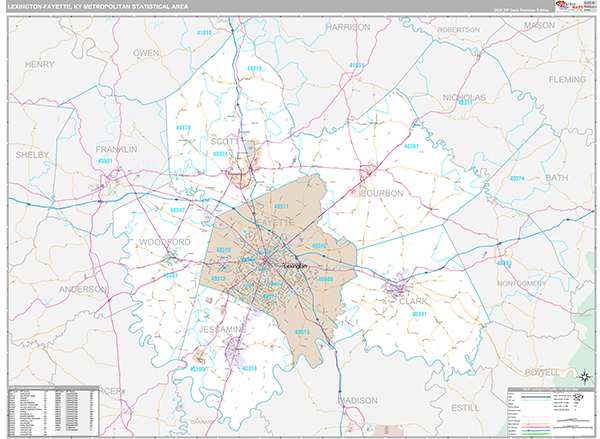Click the Franklin county label
Screen dimensions: 600x439
(x=115, y=148)
